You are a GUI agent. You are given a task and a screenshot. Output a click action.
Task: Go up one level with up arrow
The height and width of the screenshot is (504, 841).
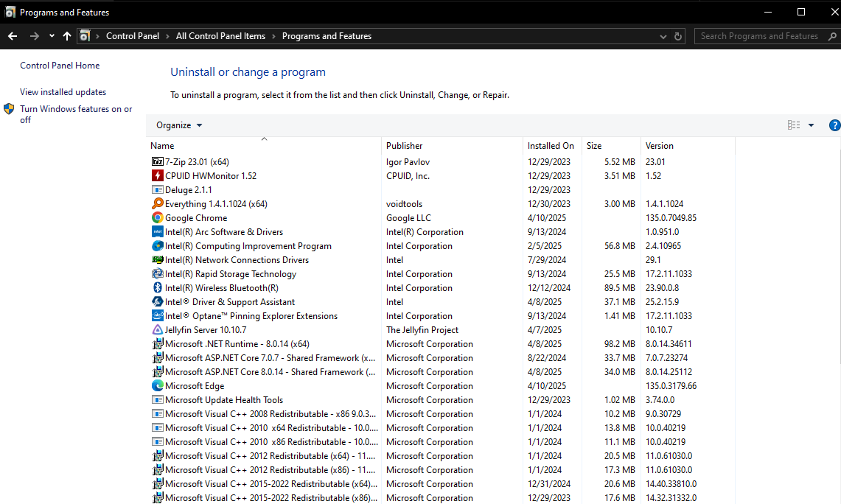pyautogui.click(x=67, y=36)
